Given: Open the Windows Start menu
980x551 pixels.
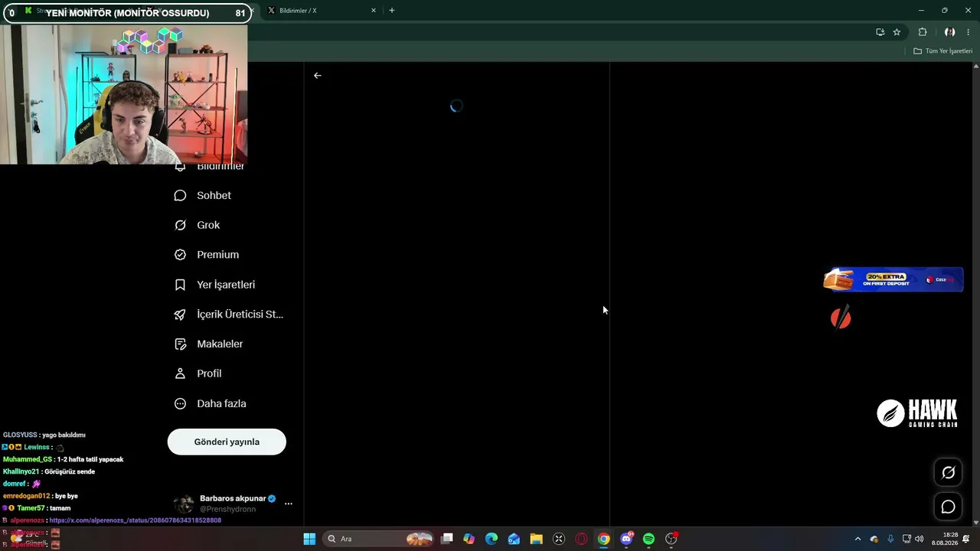Looking at the screenshot, I should 309,539.
